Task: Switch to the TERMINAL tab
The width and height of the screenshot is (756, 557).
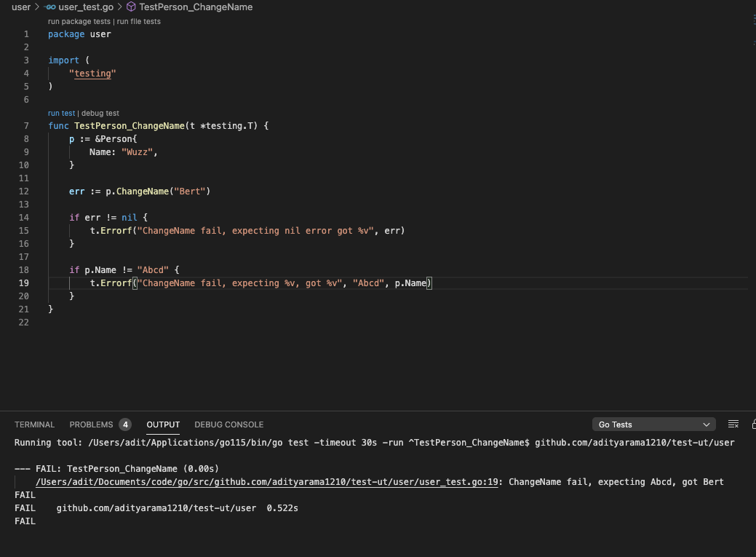Action: tap(34, 424)
